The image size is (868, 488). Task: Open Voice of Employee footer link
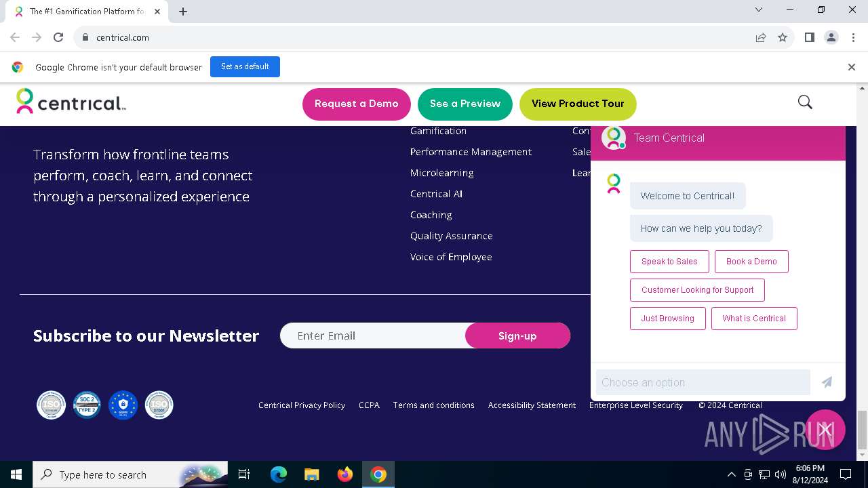pos(451,257)
